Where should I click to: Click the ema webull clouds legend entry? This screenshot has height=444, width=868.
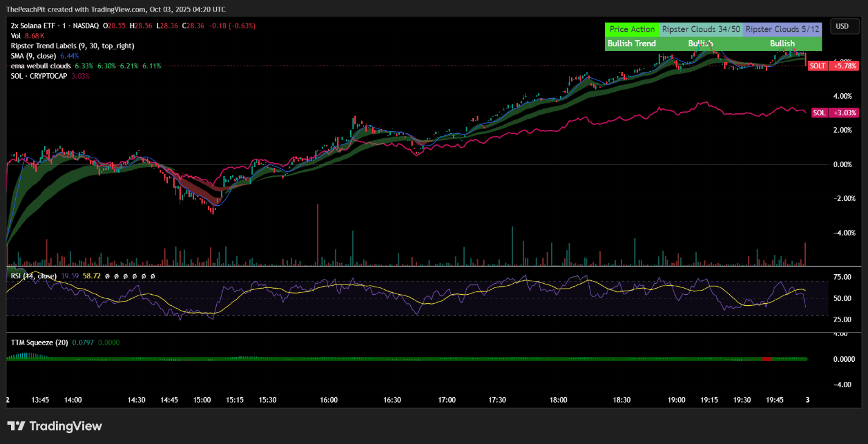click(40, 66)
